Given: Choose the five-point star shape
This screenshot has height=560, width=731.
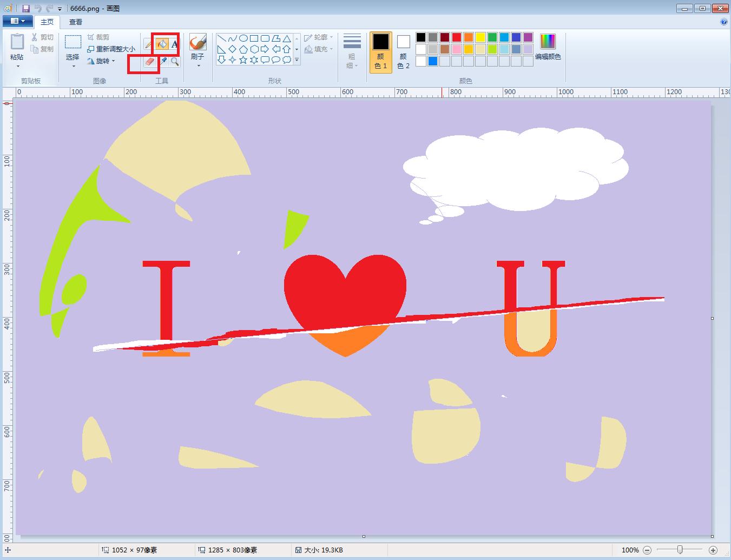Looking at the screenshot, I should [243, 60].
